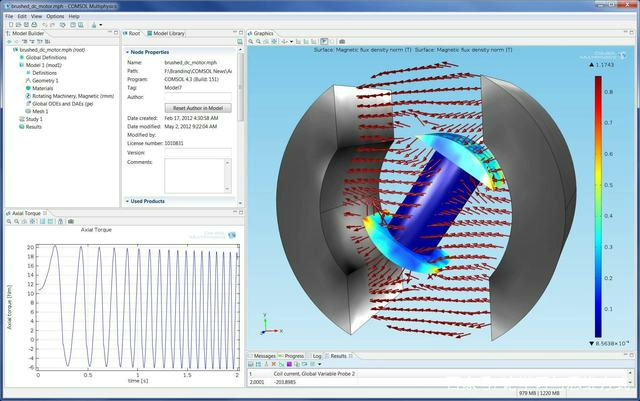
Task: Open the Options menu
Action: coord(55,16)
